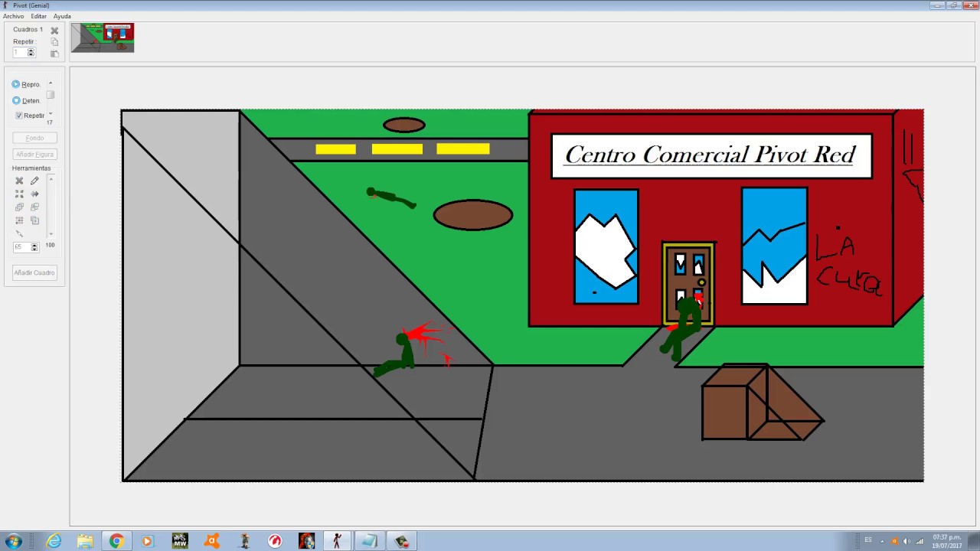Click the copy frame icon below the delete X
The image size is (980, 551).
coord(54,42)
